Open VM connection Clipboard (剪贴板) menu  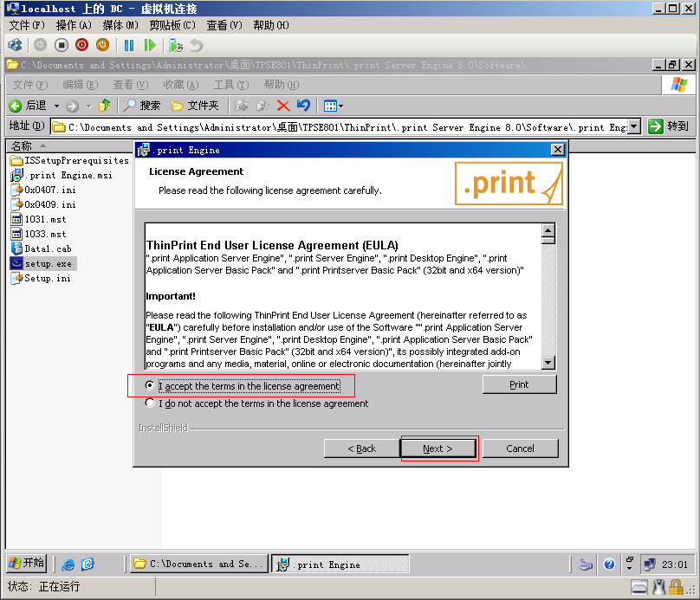(x=172, y=25)
